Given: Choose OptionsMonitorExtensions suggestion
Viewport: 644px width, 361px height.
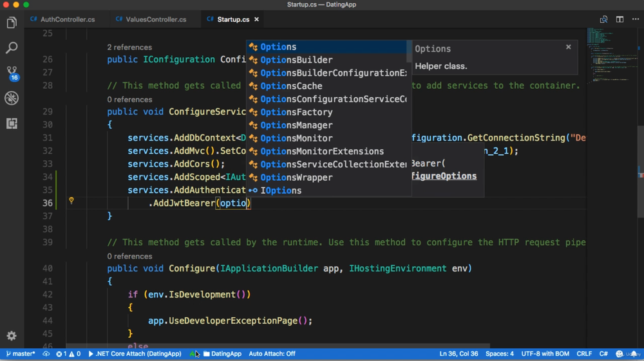Looking at the screenshot, I should [327, 151].
